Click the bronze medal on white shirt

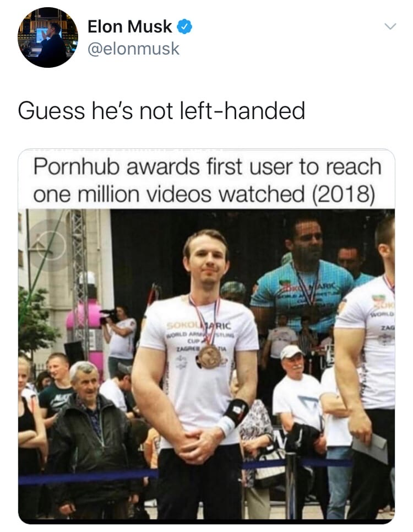(x=210, y=357)
